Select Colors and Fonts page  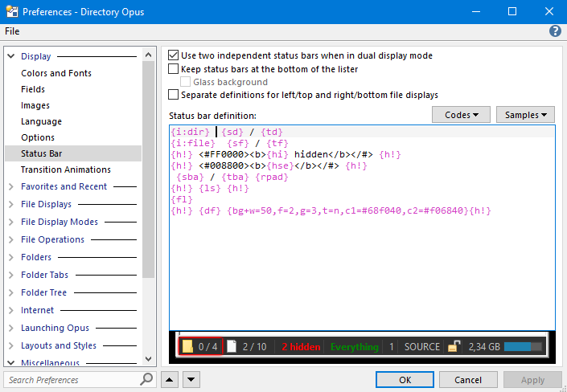pos(56,73)
